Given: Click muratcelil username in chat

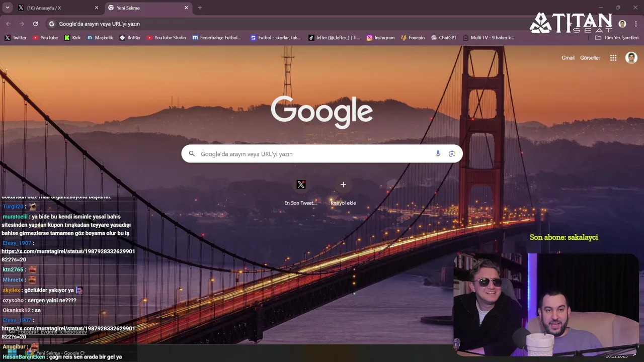Looking at the screenshot, I should [15, 217].
